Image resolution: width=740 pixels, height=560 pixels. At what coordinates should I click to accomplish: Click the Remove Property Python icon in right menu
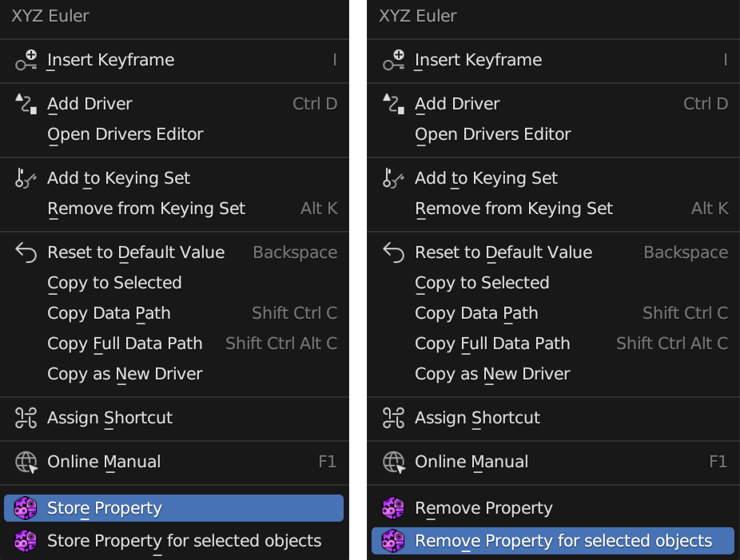click(392, 507)
